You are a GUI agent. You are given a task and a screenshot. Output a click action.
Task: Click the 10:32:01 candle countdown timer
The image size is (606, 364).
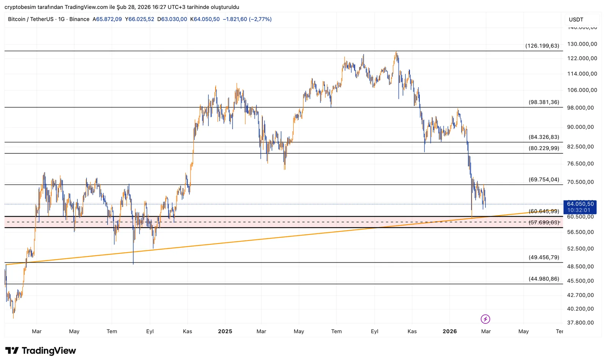[579, 210]
